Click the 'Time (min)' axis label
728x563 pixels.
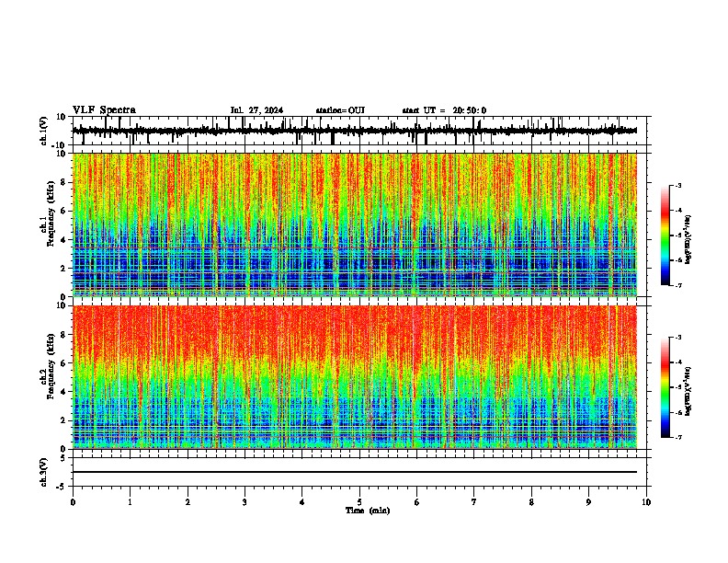(x=368, y=511)
